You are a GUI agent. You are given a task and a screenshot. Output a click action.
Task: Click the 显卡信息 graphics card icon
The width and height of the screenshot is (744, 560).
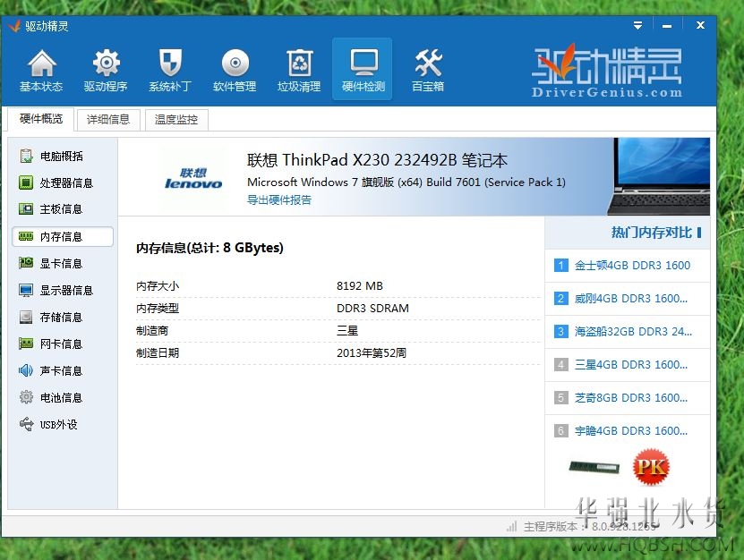coord(26,263)
